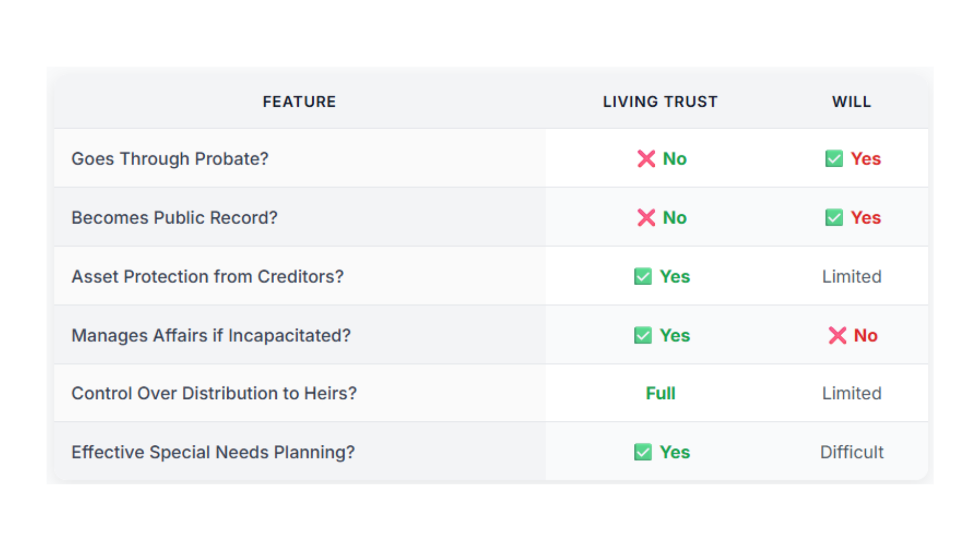Click green check for Special Needs Planning row
The height and width of the screenshot is (551, 980).
(643, 452)
